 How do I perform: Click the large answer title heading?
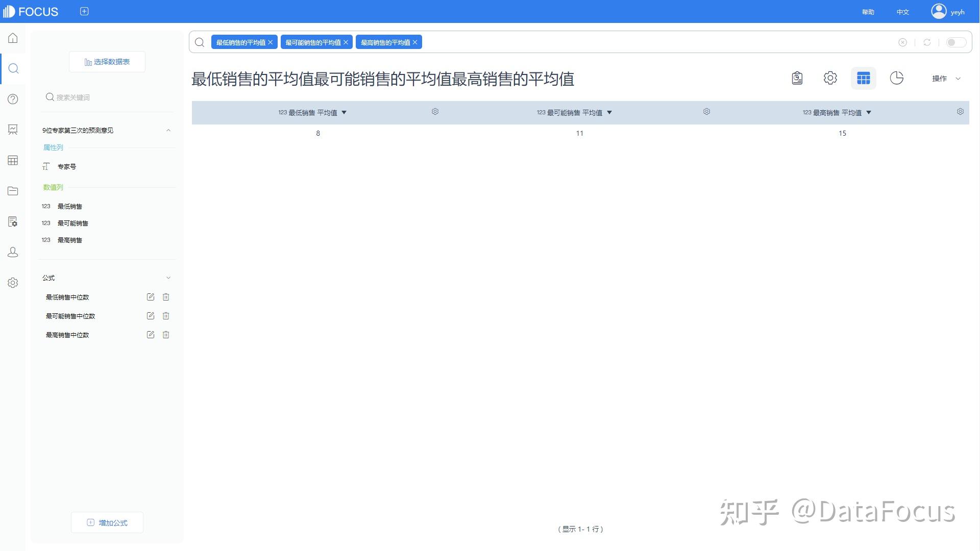coord(383,79)
